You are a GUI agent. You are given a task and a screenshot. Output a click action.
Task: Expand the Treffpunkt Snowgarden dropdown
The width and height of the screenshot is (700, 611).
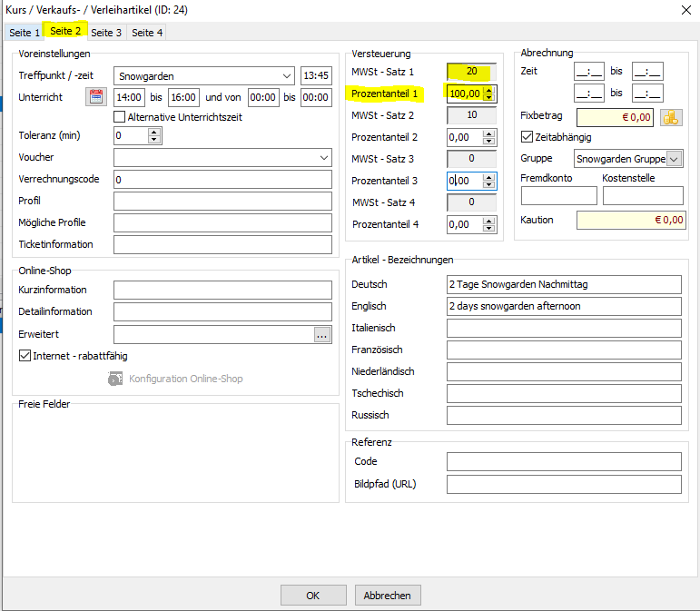tap(287, 76)
